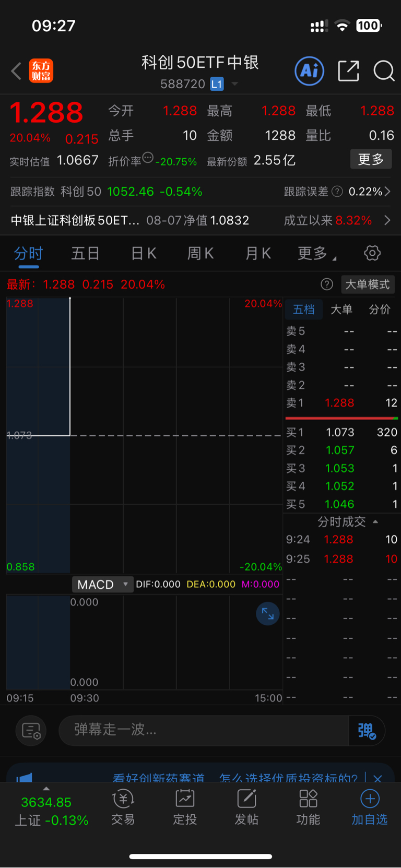Image resolution: width=401 pixels, height=868 pixels.
Task: Tap 加自选 add to watchlist
Action: pos(370,807)
